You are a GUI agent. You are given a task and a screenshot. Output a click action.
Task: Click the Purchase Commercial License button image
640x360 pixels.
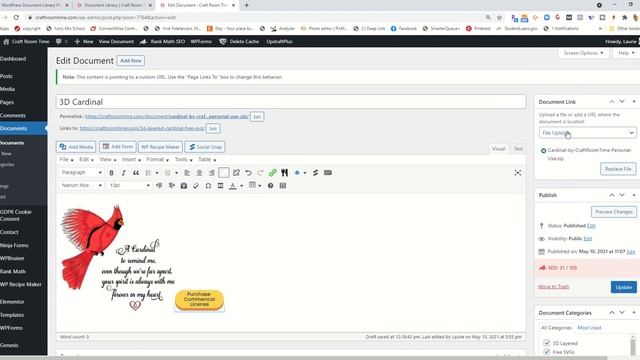click(199, 299)
